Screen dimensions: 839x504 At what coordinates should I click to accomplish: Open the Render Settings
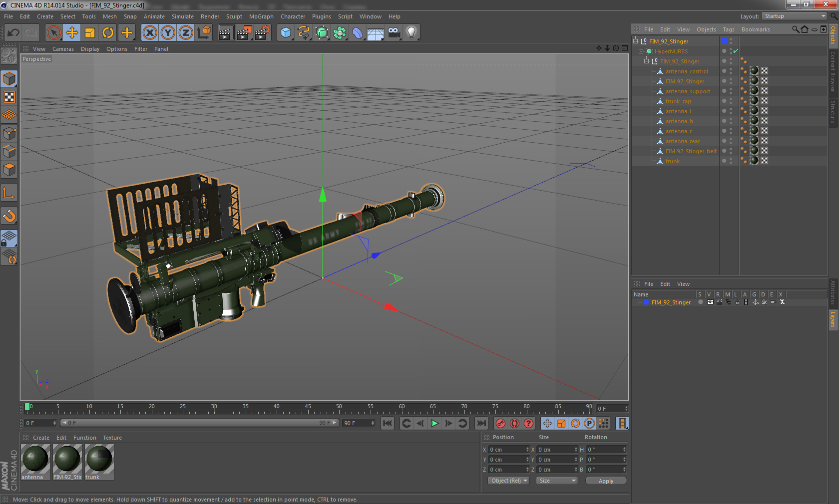click(x=262, y=33)
